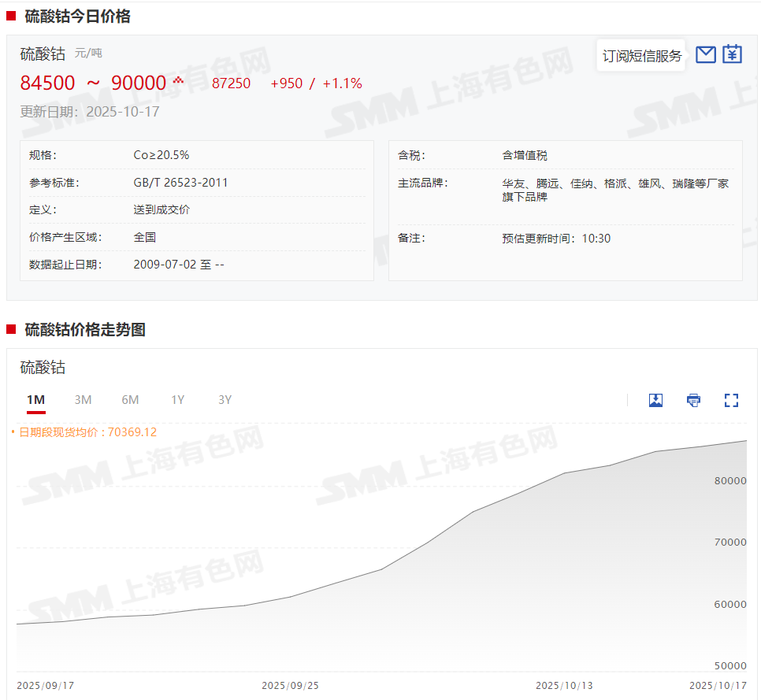The width and height of the screenshot is (761, 700).
Task: Click the 硫酸钴价格走势图 section heading
Action: tap(85, 330)
